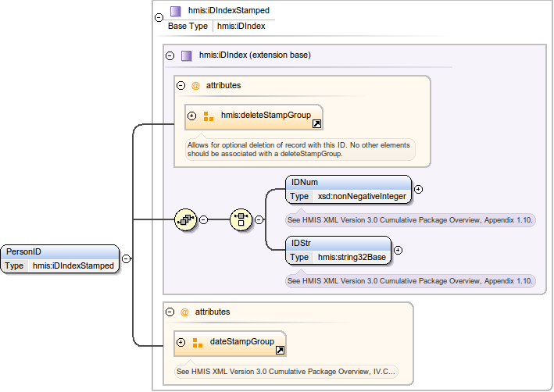The image size is (554, 392).
Task: Click the sequence compositor icon
Action: pos(185,219)
